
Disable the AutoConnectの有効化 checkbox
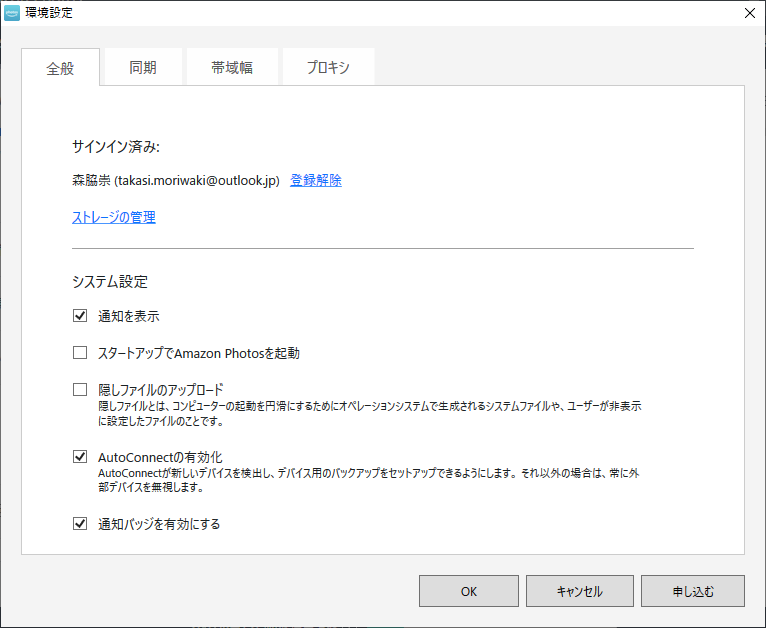(x=80, y=457)
